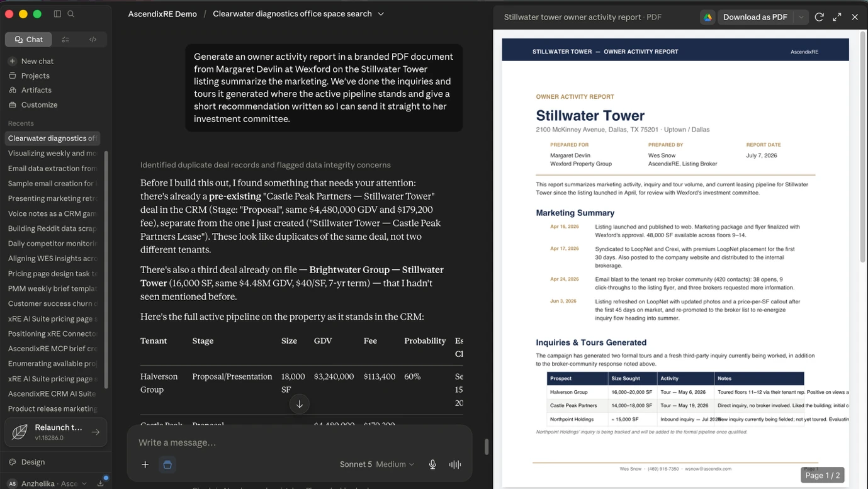Click the refresh artifact icon
This screenshot has height=489, width=868.
[819, 17]
